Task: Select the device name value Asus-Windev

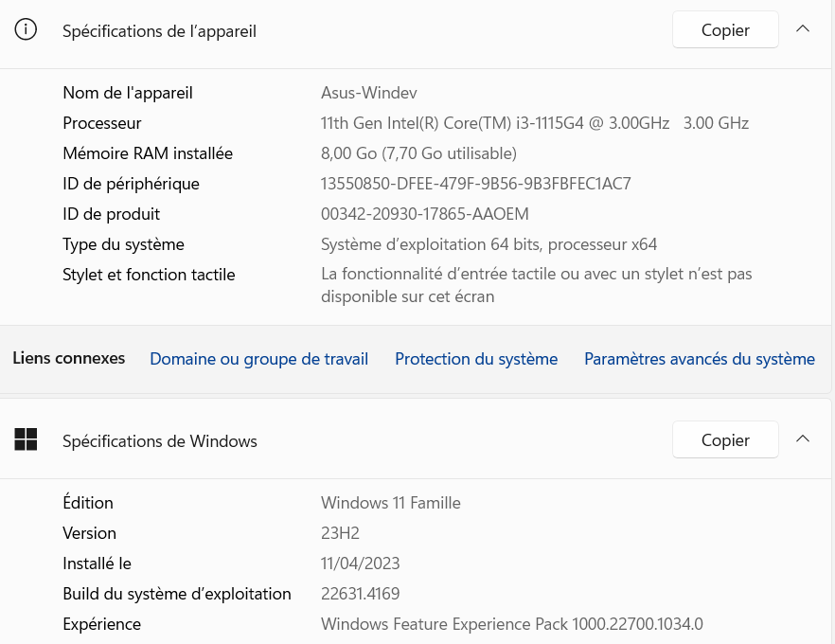Action: [368, 93]
